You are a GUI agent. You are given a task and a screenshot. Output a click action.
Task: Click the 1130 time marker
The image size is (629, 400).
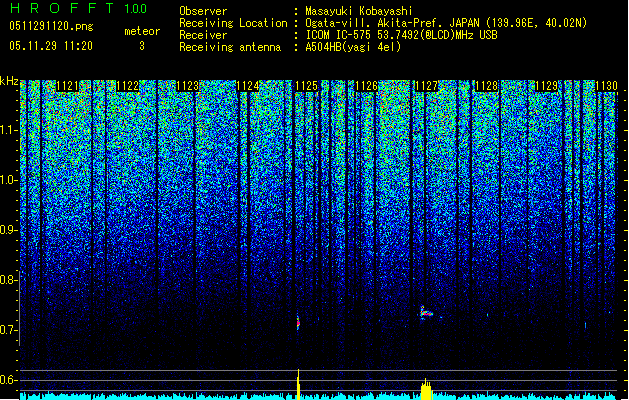pyautogui.click(x=606, y=86)
